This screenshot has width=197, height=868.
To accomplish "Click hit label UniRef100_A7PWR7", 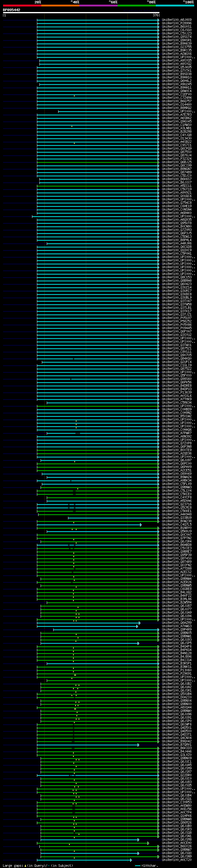I will pos(177,433).
